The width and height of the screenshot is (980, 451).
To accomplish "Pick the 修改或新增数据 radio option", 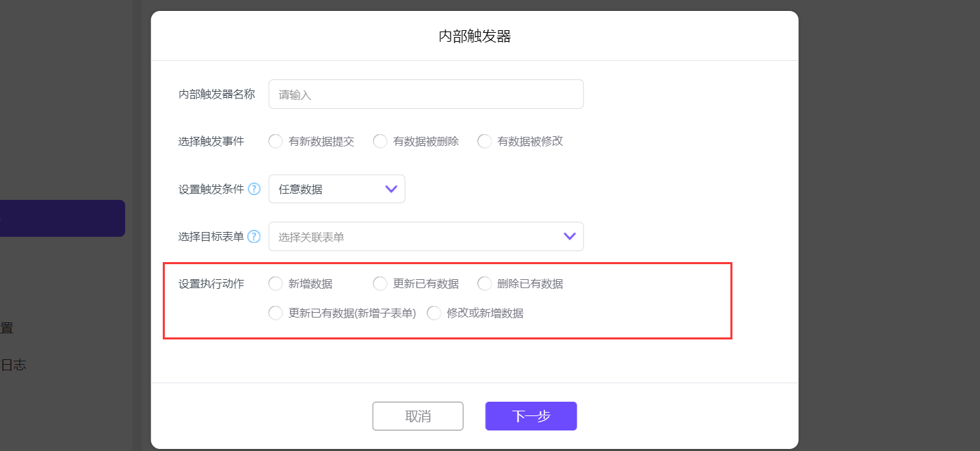I will pos(434,313).
